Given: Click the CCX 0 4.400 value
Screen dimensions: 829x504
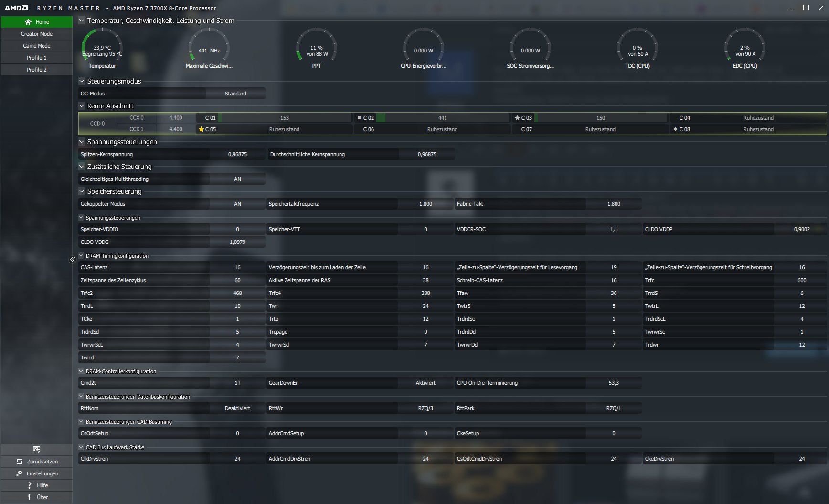Looking at the screenshot, I should click(176, 118).
